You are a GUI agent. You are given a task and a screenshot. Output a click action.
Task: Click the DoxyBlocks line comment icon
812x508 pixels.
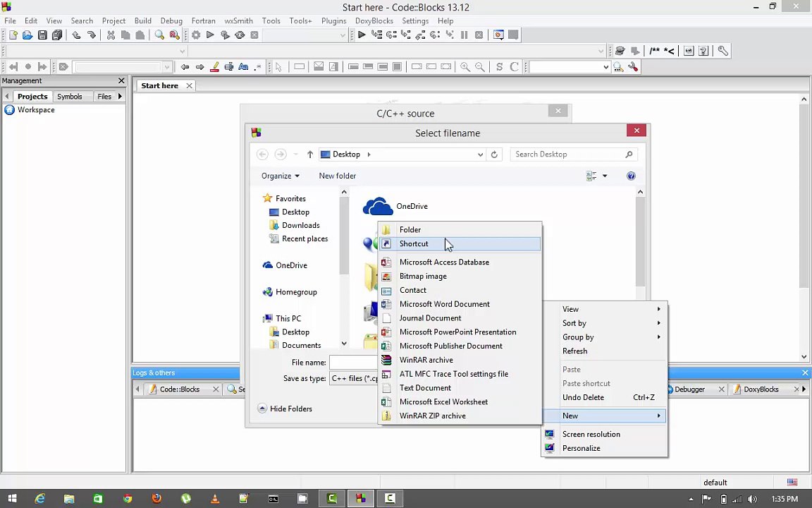(x=669, y=51)
